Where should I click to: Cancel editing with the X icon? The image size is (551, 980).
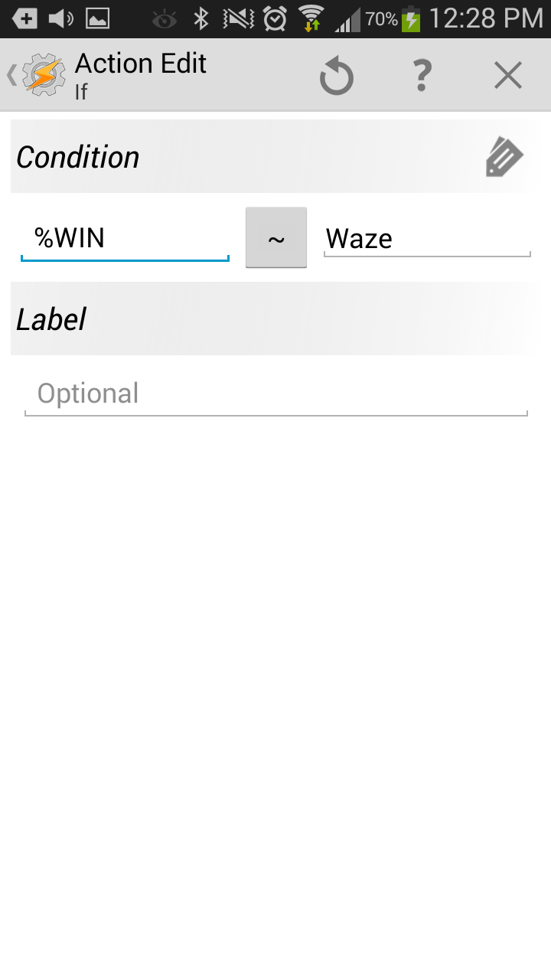coord(507,76)
